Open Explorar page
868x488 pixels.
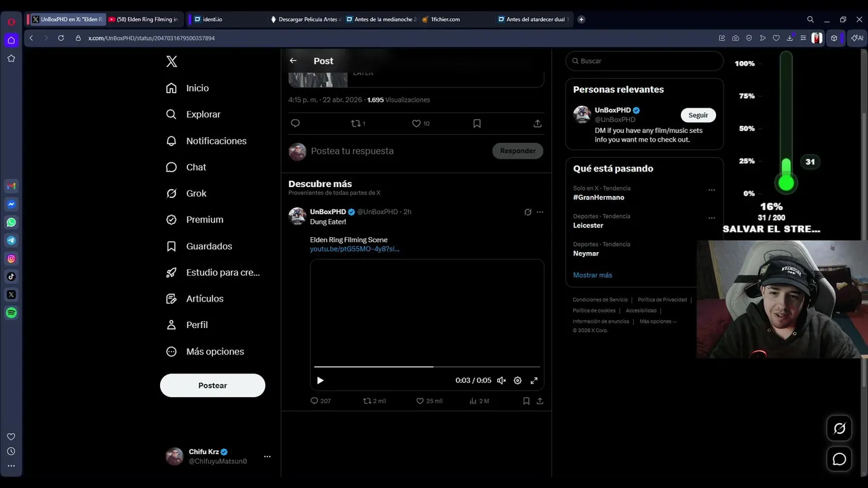tap(194, 115)
